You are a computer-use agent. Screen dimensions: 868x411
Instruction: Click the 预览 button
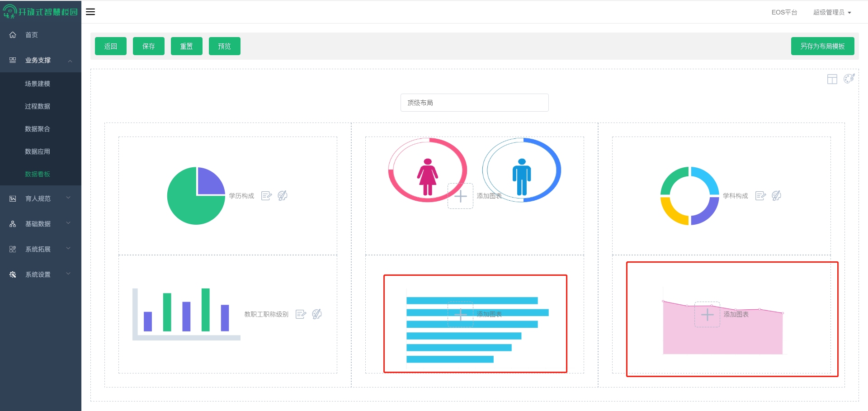pyautogui.click(x=225, y=46)
